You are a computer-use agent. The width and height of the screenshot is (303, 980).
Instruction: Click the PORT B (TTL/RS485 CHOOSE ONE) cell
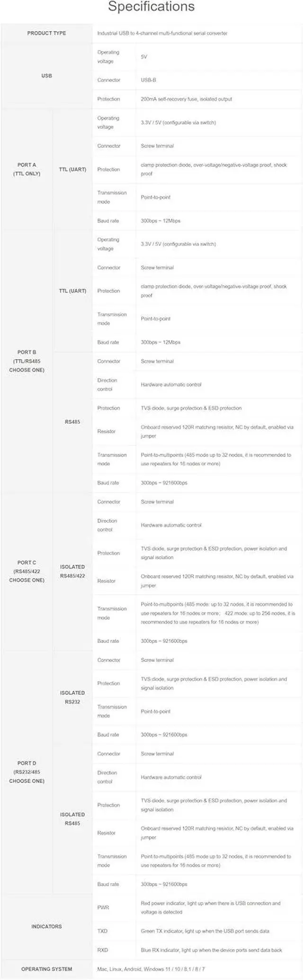pos(27,361)
